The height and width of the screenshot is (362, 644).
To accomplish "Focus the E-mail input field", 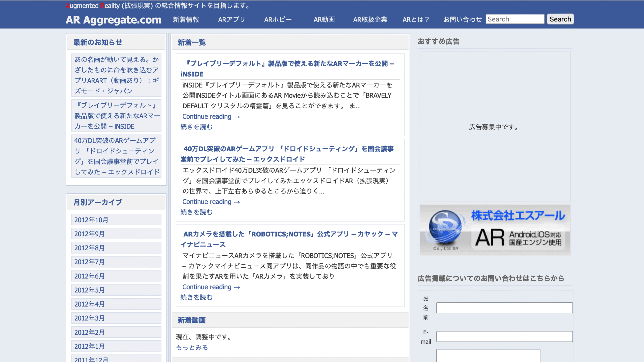I will 504,336.
